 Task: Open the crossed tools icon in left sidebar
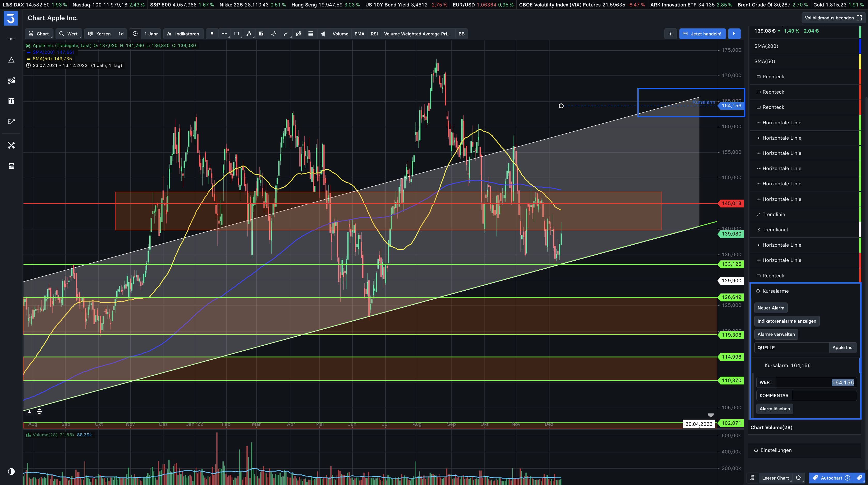point(11,145)
